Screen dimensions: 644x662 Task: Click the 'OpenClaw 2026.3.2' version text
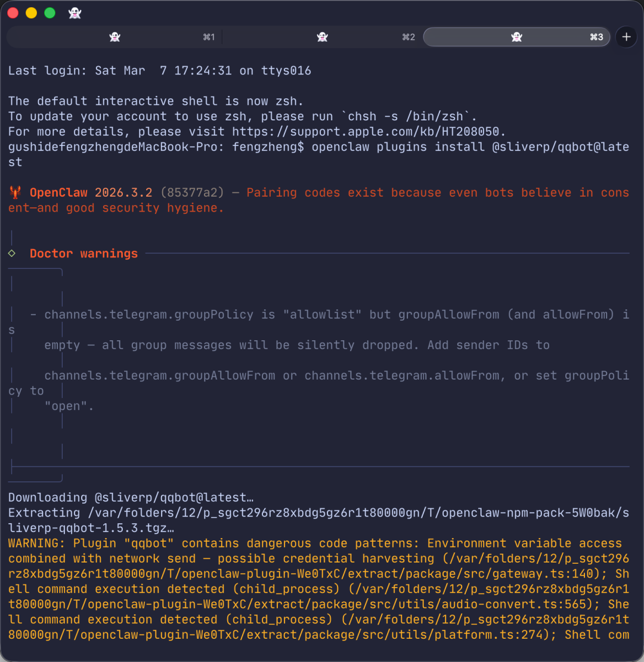pos(91,192)
